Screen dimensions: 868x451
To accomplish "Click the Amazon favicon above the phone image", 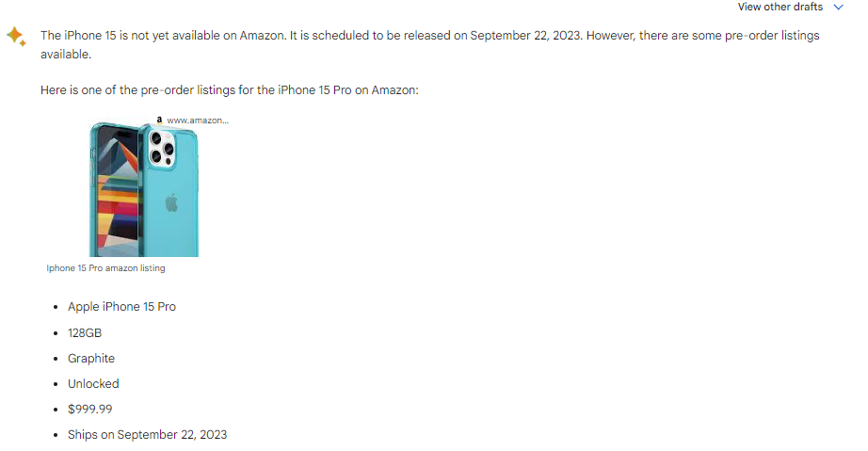I will pos(159,121).
